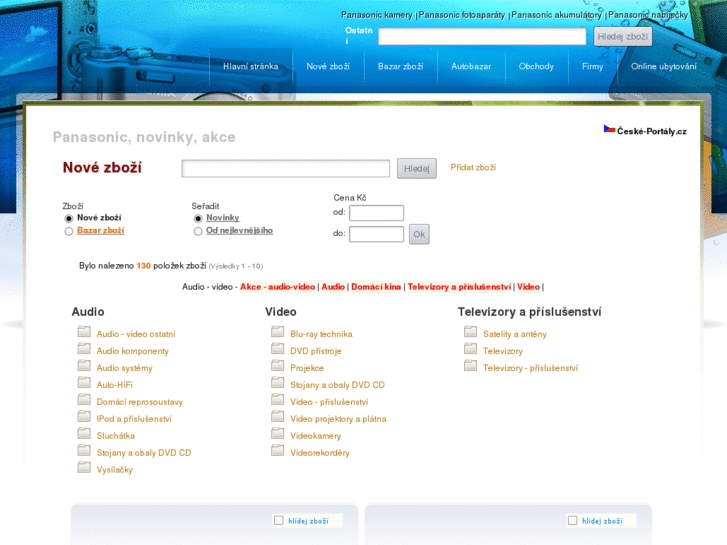Open Sluchátka category link
This screenshot has height=545, width=727.
115,436
